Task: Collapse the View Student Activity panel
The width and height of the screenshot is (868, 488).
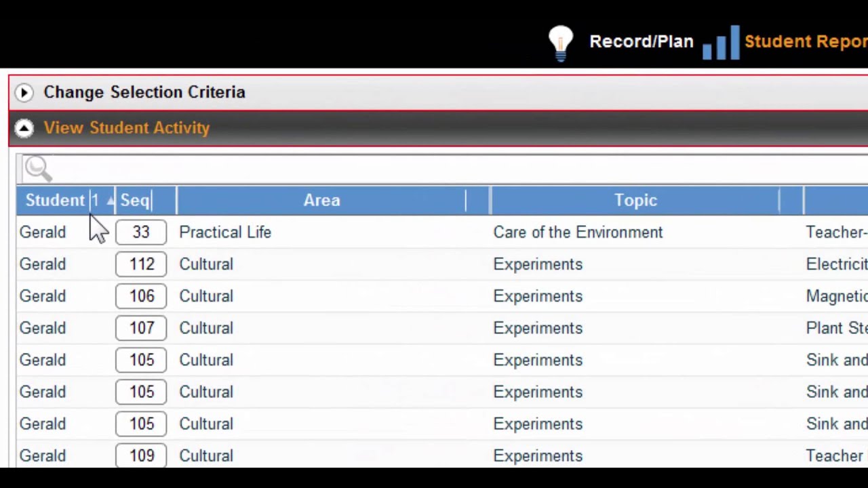Action: pos(24,128)
